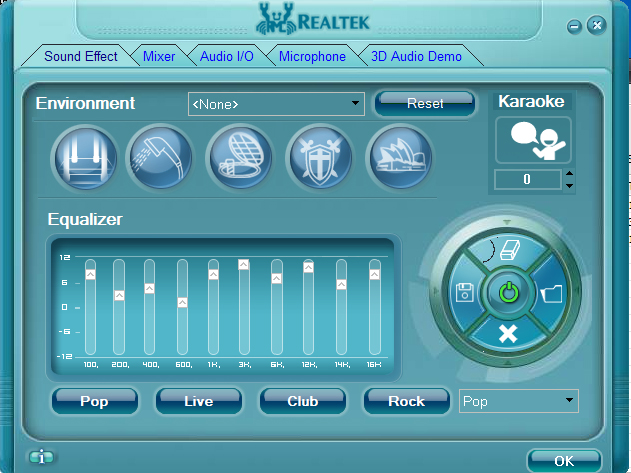Viewport: 631px width, 473px height.
Task: Increase the Karaoke key value
Action: click(x=569, y=174)
